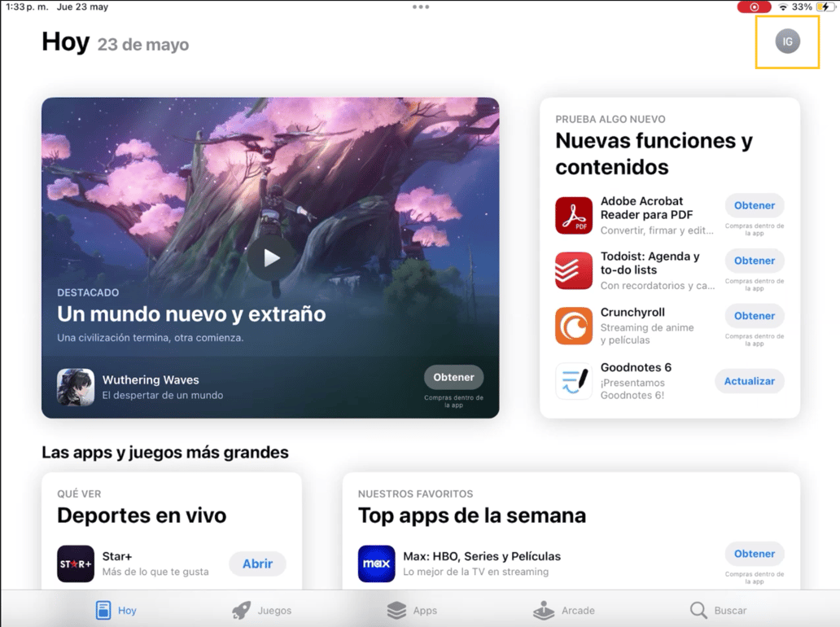The image size is (840, 627).
Task: Select the Star+ app icon
Action: click(x=75, y=563)
